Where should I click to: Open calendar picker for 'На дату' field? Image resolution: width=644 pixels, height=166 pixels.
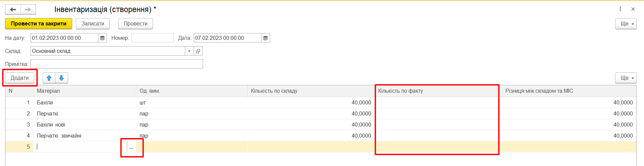102,38
